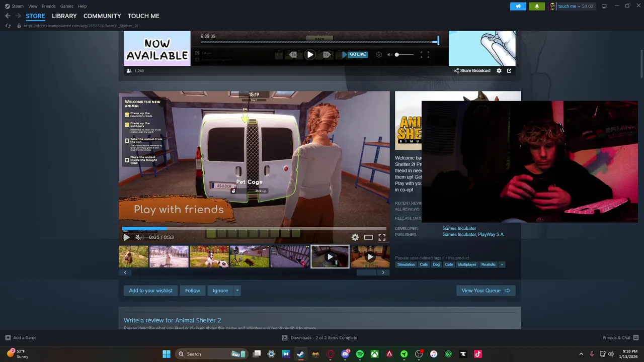Image resolution: width=644 pixels, height=362 pixels.
Task: Open broadcast settings gear beside Share Broadcast
Action: [499, 71]
